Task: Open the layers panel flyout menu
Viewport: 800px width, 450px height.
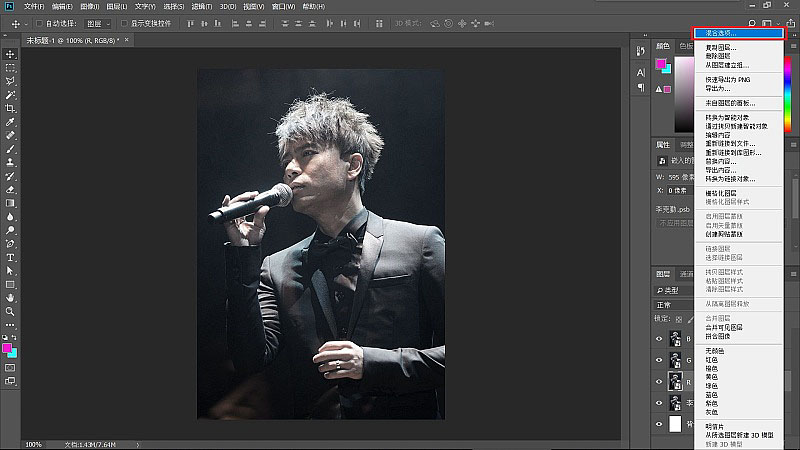Action: point(793,274)
